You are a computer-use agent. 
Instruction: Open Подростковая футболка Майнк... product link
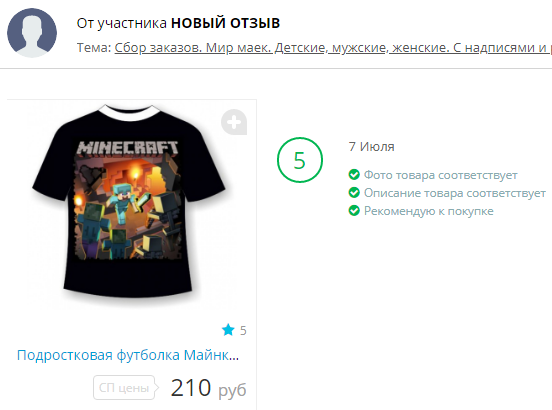128,355
